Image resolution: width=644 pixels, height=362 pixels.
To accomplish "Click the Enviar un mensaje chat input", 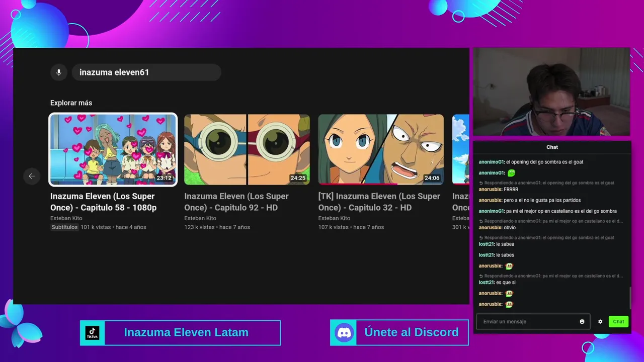I will pyautogui.click(x=533, y=322).
